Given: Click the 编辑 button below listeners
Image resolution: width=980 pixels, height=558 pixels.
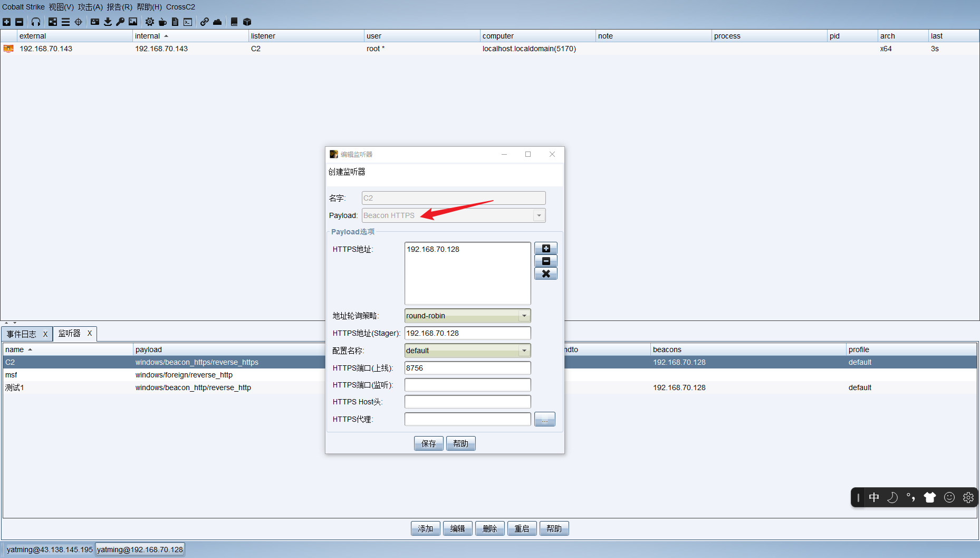Looking at the screenshot, I should [458, 528].
